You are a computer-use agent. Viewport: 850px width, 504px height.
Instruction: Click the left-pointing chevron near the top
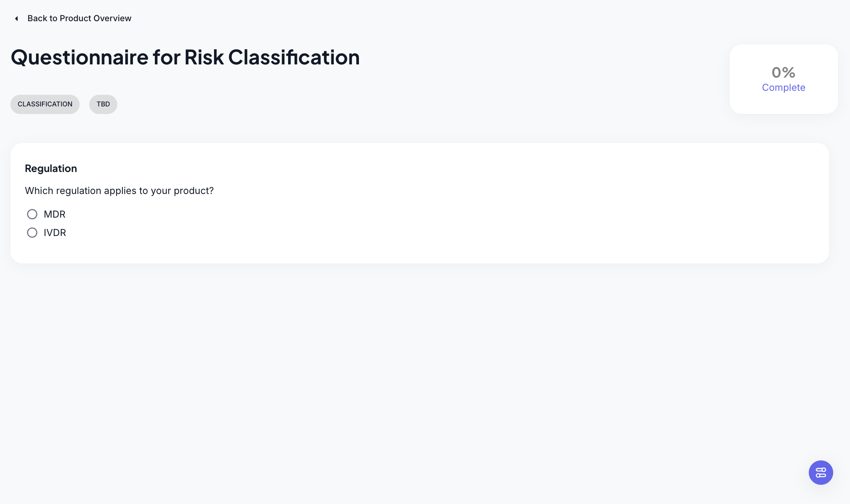16,18
